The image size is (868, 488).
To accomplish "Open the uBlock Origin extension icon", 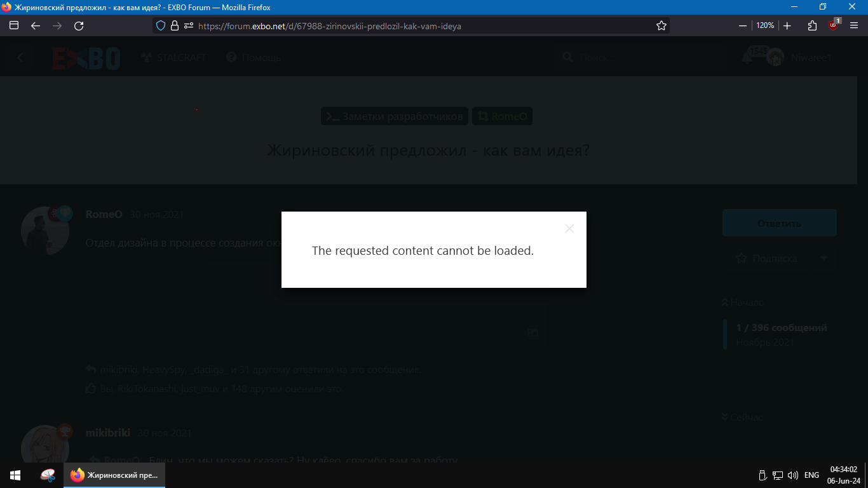I will click(x=834, y=25).
